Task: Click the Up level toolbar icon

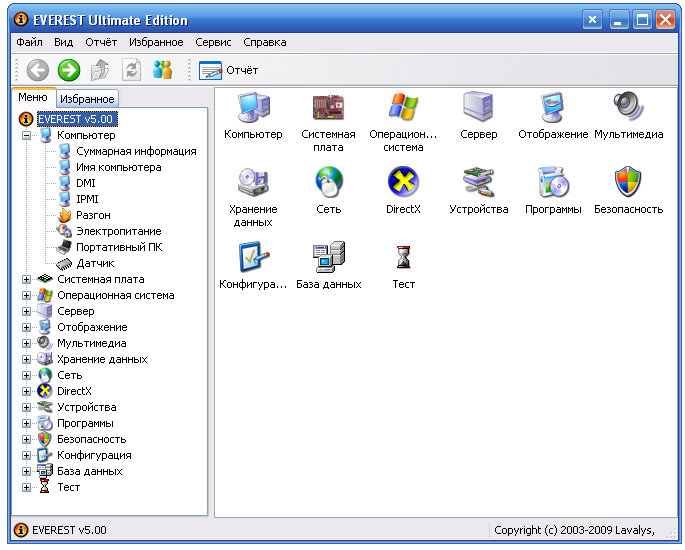Action: pyautogui.click(x=100, y=70)
